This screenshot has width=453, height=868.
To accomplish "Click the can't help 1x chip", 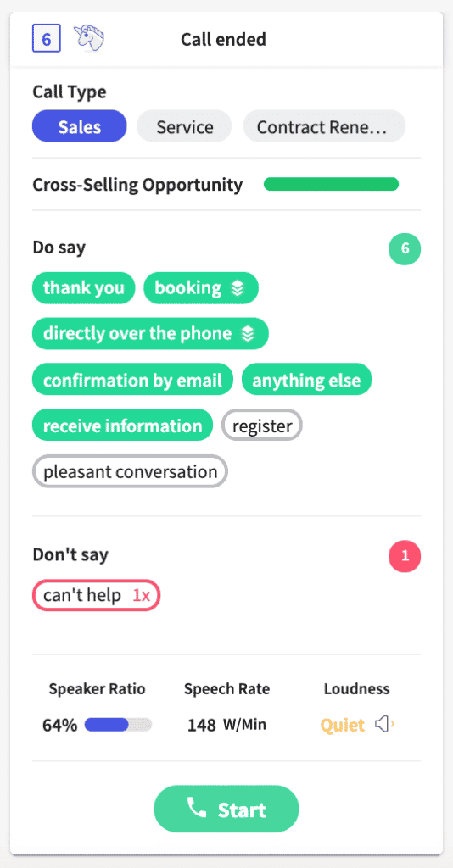I will tap(97, 595).
